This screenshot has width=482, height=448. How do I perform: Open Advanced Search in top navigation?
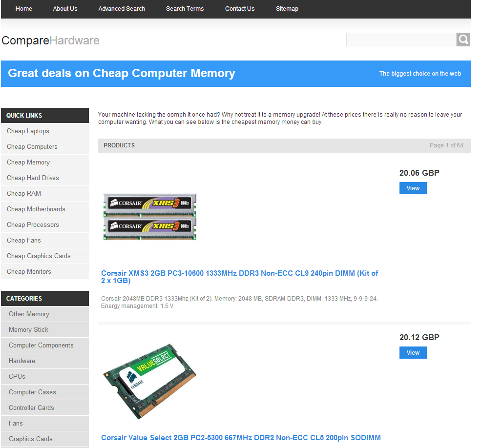(x=122, y=9)
